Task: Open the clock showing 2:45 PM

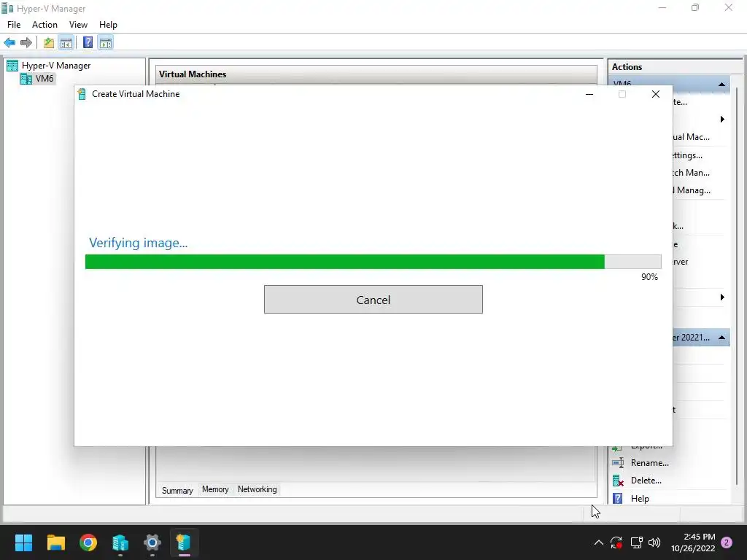Action: pos(693,542)
